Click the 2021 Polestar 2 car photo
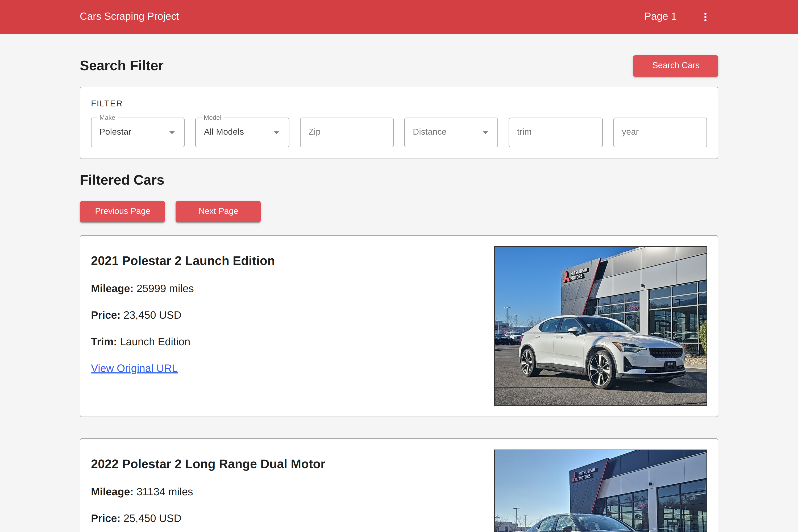This screenshot has height=532, width=798. [600, 326]
